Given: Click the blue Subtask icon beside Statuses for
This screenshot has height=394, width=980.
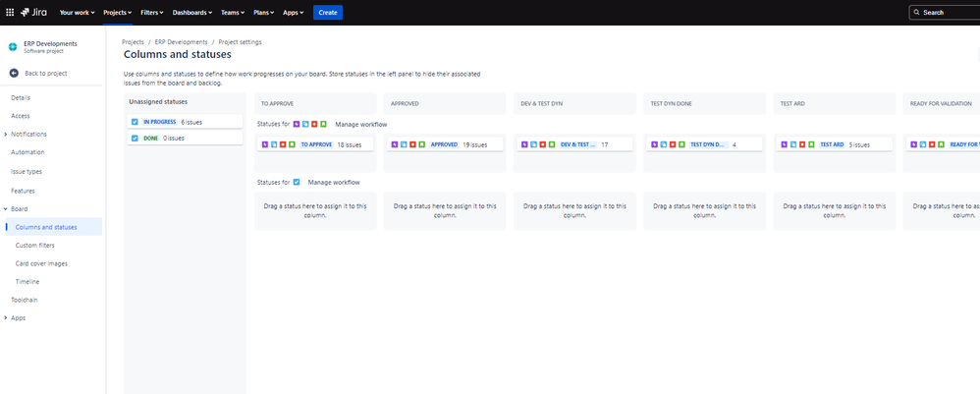Looking at the screenshot, I should coord(305,125).
